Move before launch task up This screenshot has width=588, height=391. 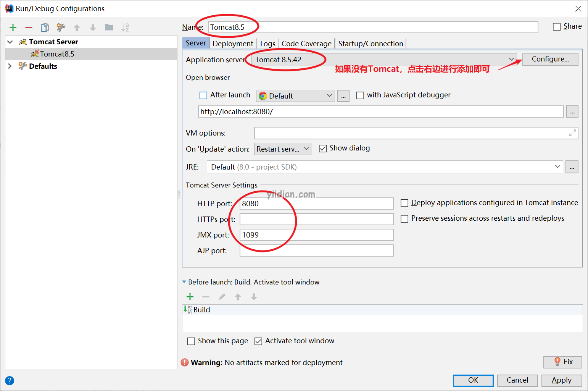(238, 297)
